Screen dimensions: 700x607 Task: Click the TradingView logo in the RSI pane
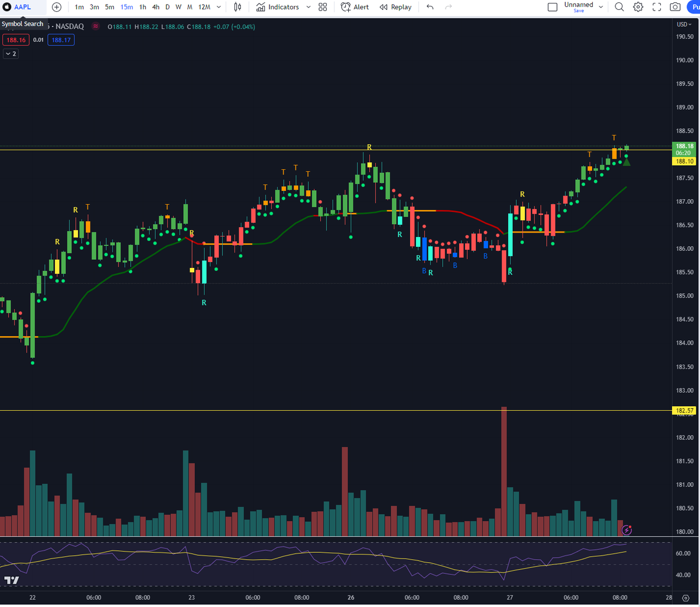coord(11,580)
